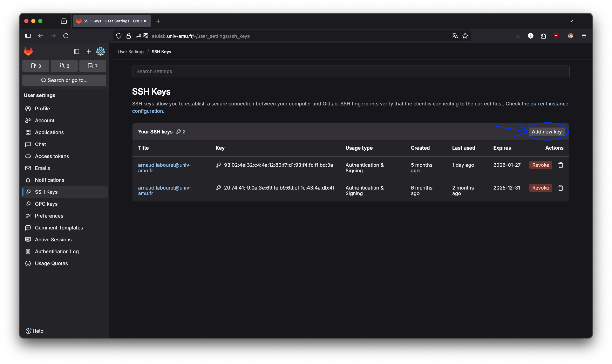This screenshot has height=364, width=612.
Task: Delete first SSH key via trash icon
Action: [561, 165]
